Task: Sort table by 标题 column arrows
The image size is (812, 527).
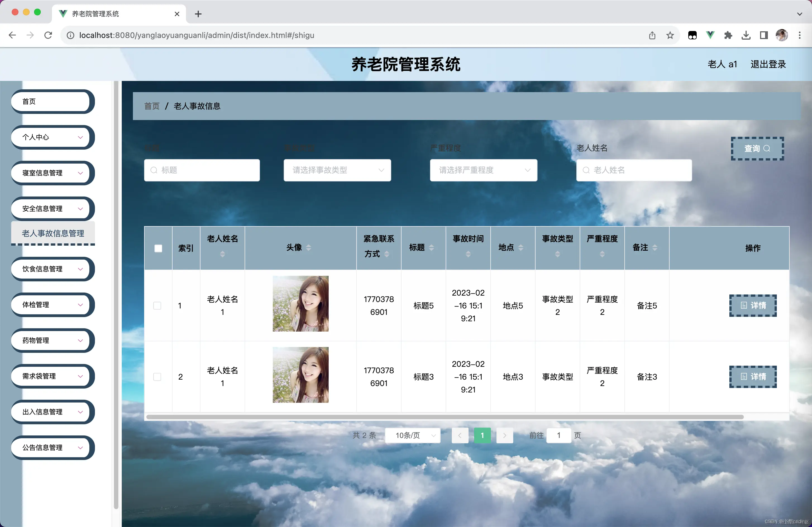Action: click(x=431, y=248)
